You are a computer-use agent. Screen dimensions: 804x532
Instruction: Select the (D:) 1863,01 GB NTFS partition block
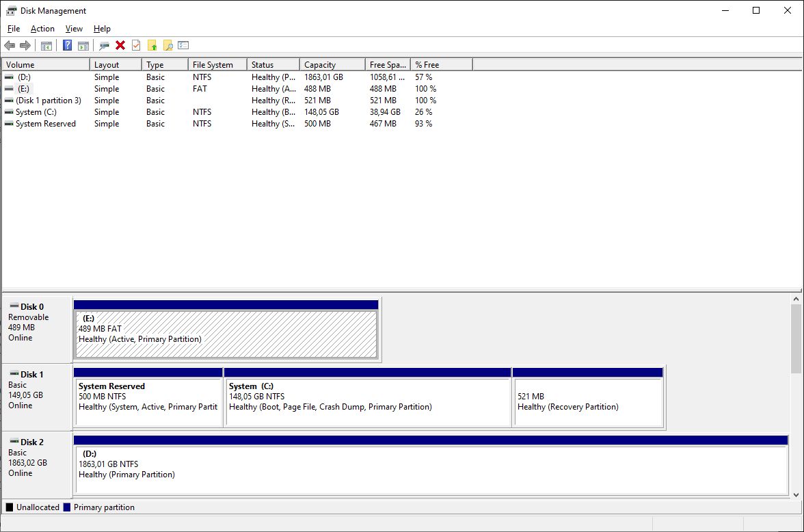(432, 469)
